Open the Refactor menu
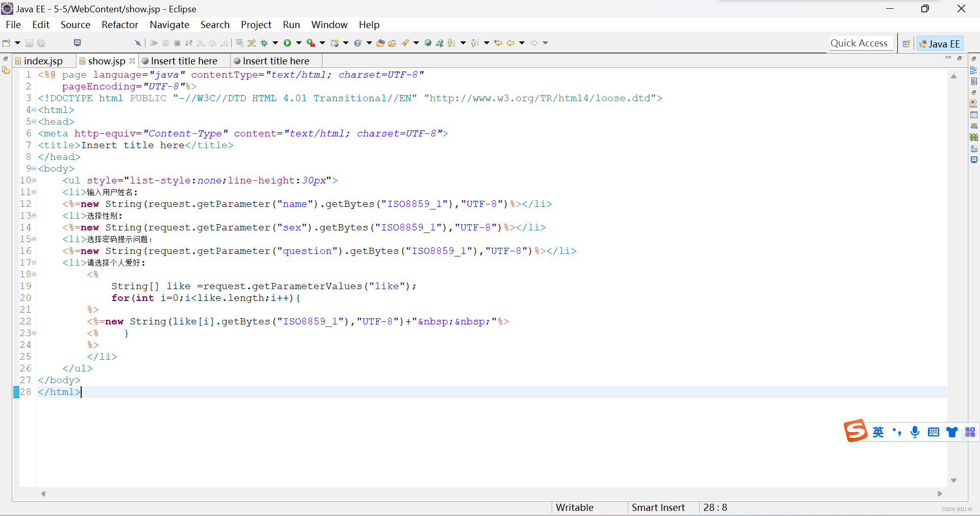Viewport: 980px width, 516px height. (120, 25)
